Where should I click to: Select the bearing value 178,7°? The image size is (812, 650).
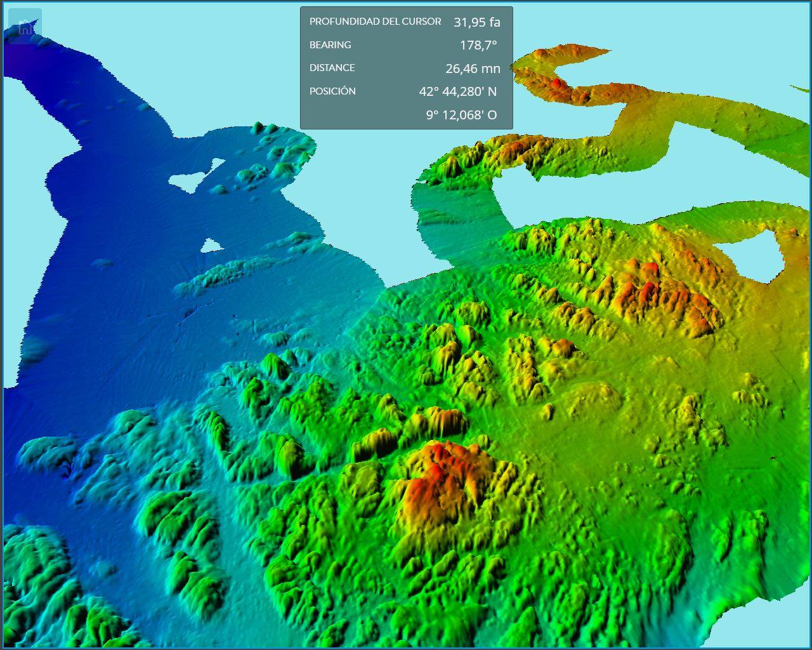click(x=478, y=45)
